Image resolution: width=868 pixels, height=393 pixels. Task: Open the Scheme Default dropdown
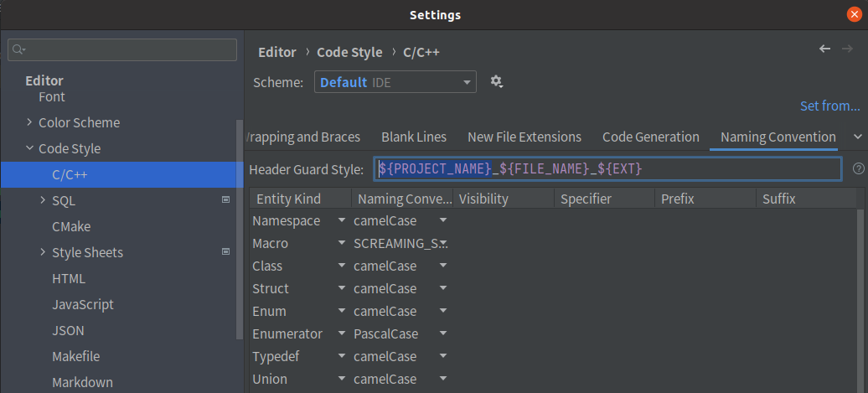tap(395, 82)
